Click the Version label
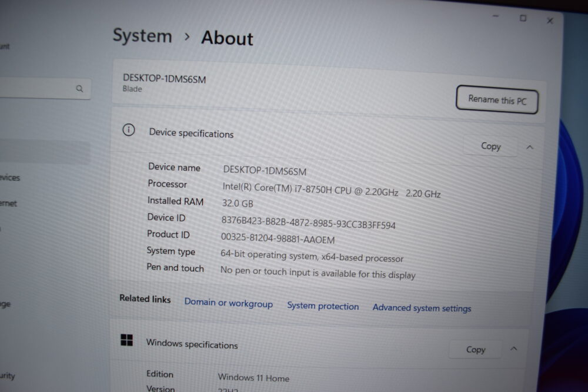The height and width of the screenshot is (392, 588). click(161, 388)
